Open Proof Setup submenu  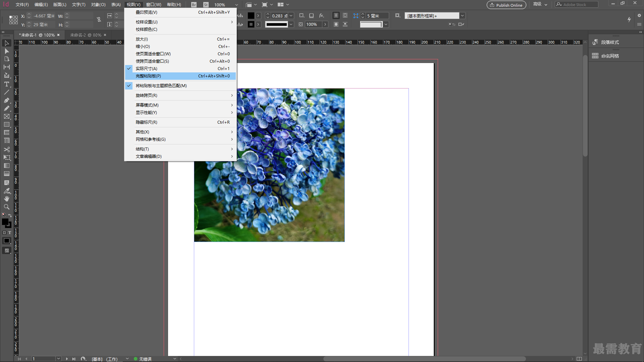point(180,22)
